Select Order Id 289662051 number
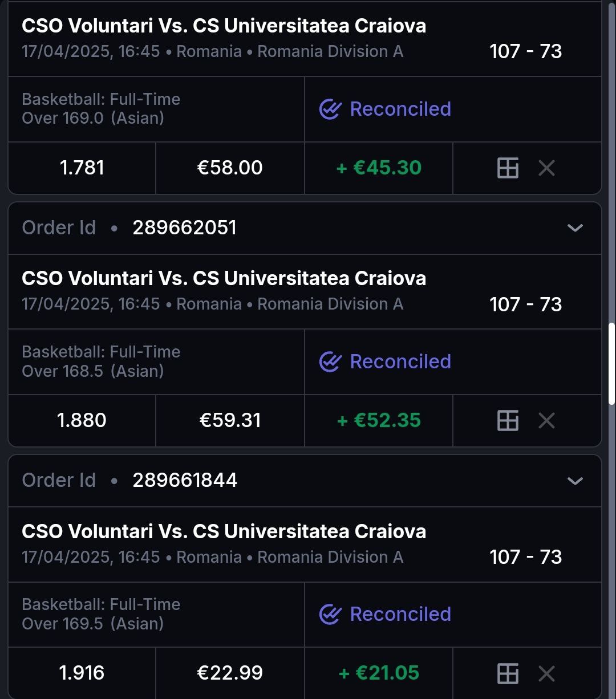Image resolution: width=616 pixels, height=699 pixels. coord(184,228)
